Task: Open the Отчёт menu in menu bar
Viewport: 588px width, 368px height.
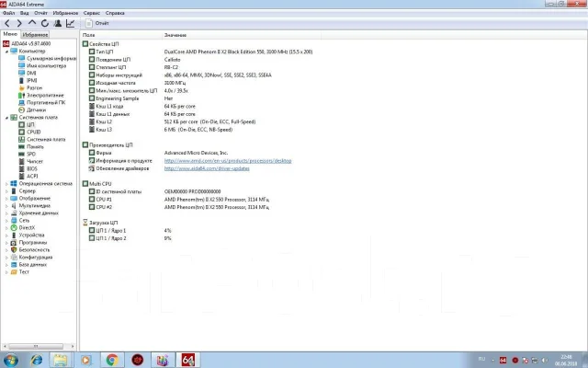Action: tap(40, 13)
